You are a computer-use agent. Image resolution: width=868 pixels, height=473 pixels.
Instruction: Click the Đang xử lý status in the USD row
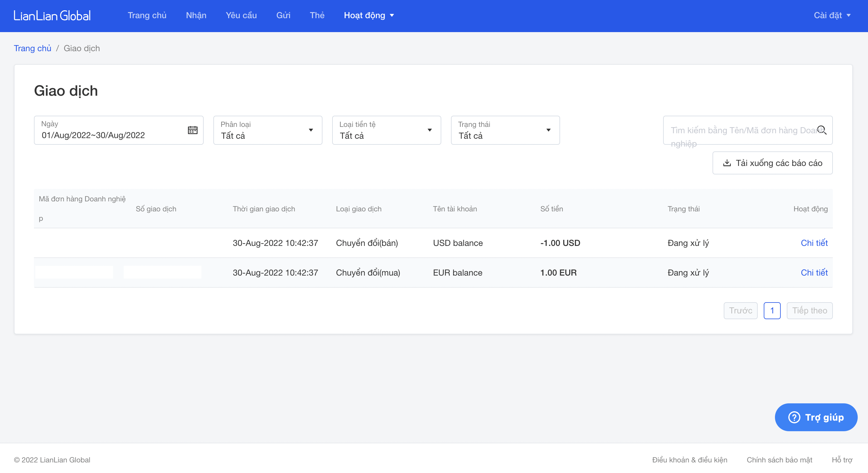pos(688,243)
